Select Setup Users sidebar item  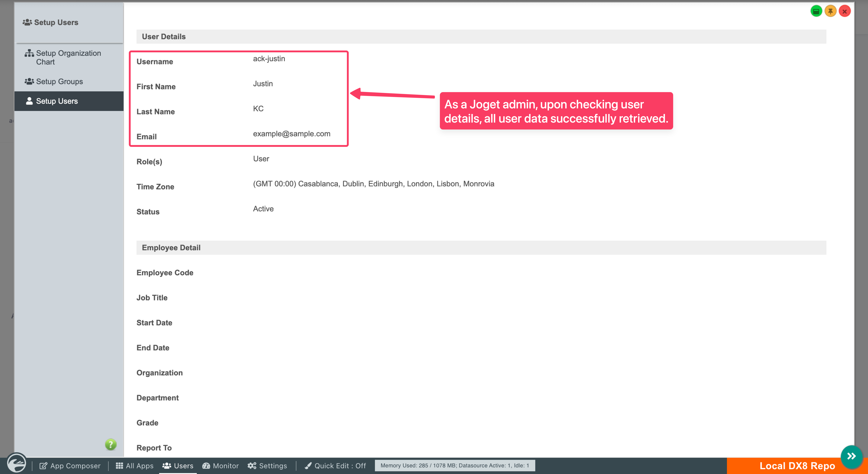pos(69,101)
